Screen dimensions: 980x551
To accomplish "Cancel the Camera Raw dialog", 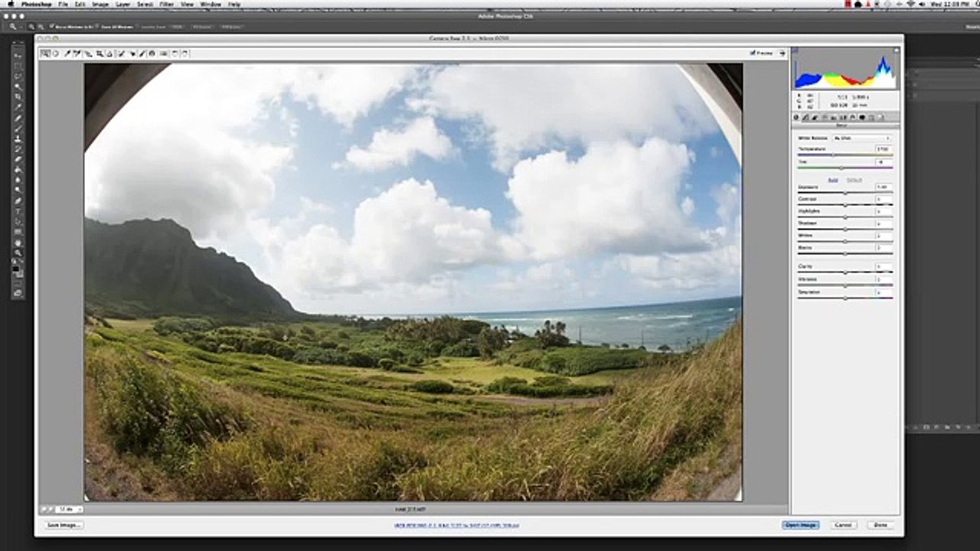I will coord(843,525).
